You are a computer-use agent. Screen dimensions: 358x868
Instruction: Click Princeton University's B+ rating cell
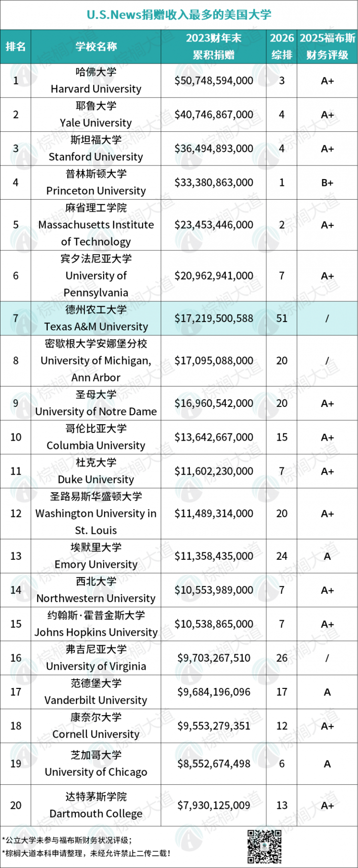tap(327, 182)
